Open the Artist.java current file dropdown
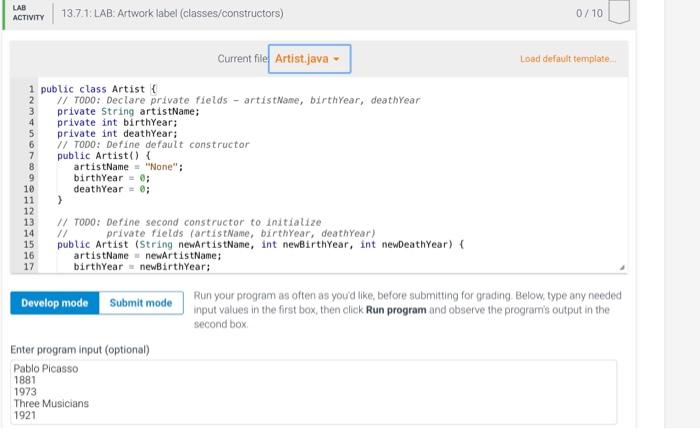Viewport: 700px width, 429px height. click(x=309, y=59)
